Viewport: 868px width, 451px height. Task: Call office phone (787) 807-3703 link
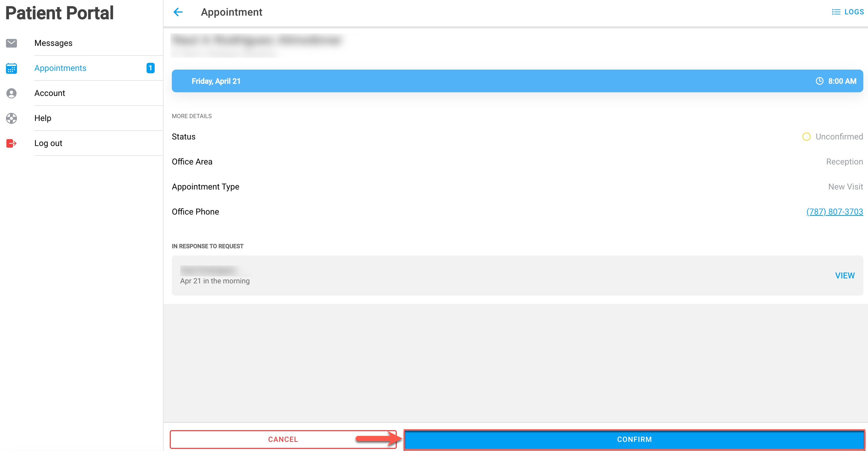point(834,212)
